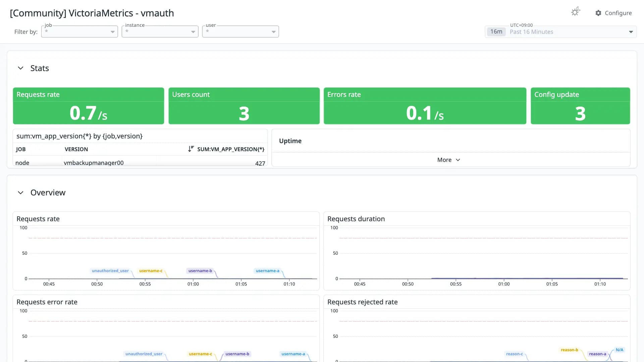Image resolution: width=644 pixels, height=362 pixels.
Task: Click the sum:vm_app_version{*} by {job,version} table title
Action: coord(79,136)
